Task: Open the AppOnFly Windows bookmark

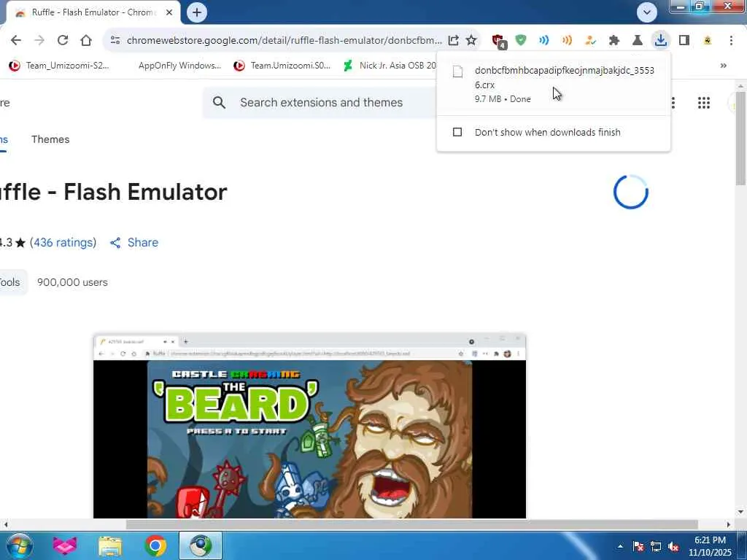Action: (179, 65)
